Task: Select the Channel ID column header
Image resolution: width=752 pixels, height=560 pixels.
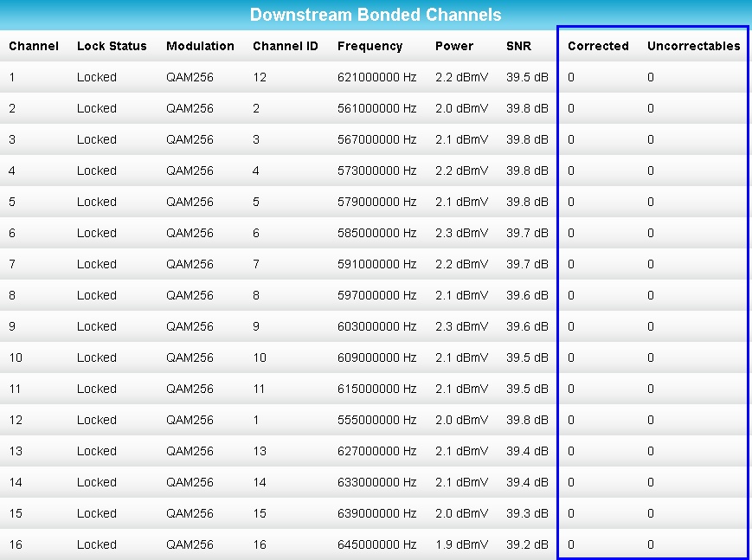Action: (x=286, y=46)
